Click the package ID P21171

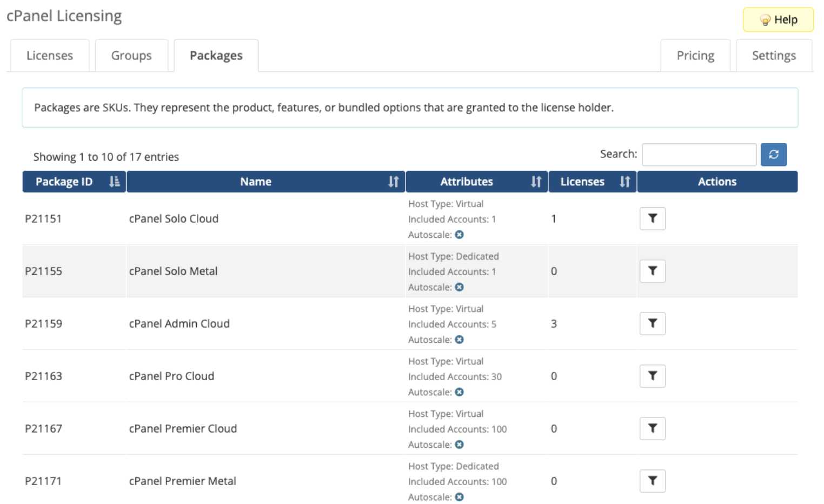coord(43,481)
